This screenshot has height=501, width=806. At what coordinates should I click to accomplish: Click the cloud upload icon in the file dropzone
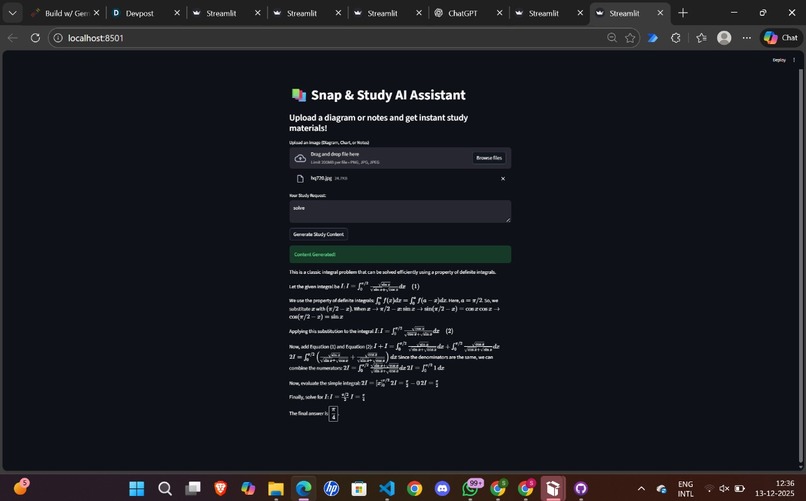coord(300,158)
